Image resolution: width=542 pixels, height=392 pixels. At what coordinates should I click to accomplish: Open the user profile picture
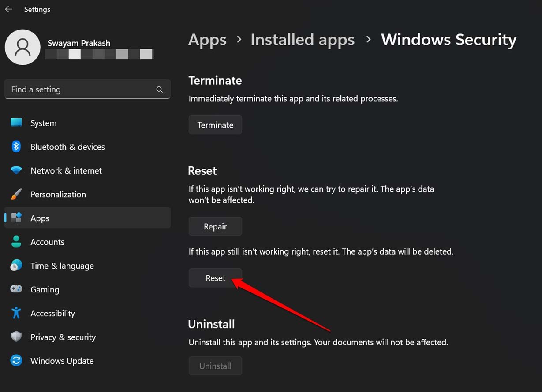pos(22,47)
